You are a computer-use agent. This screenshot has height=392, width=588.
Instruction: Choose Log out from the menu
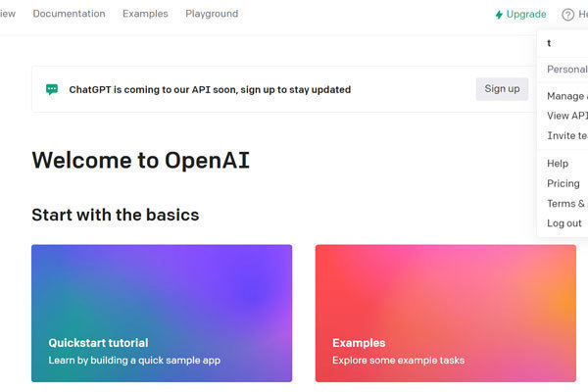pos(563,223)
